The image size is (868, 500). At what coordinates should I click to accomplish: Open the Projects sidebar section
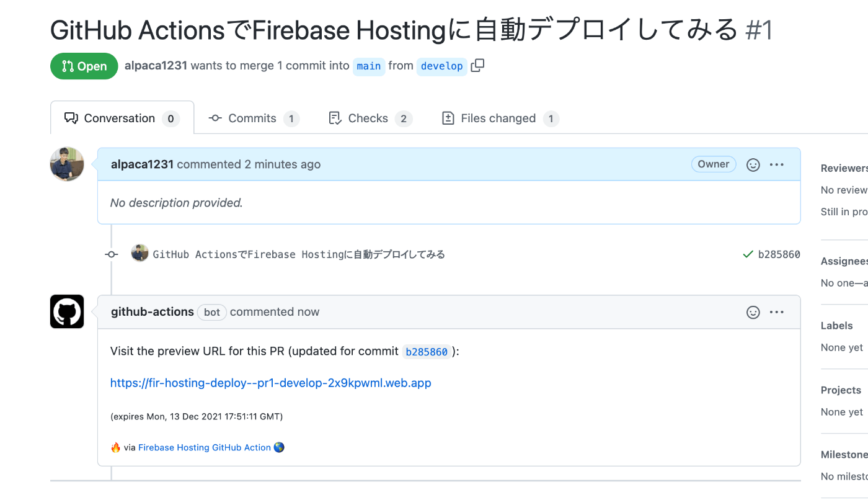841,390
